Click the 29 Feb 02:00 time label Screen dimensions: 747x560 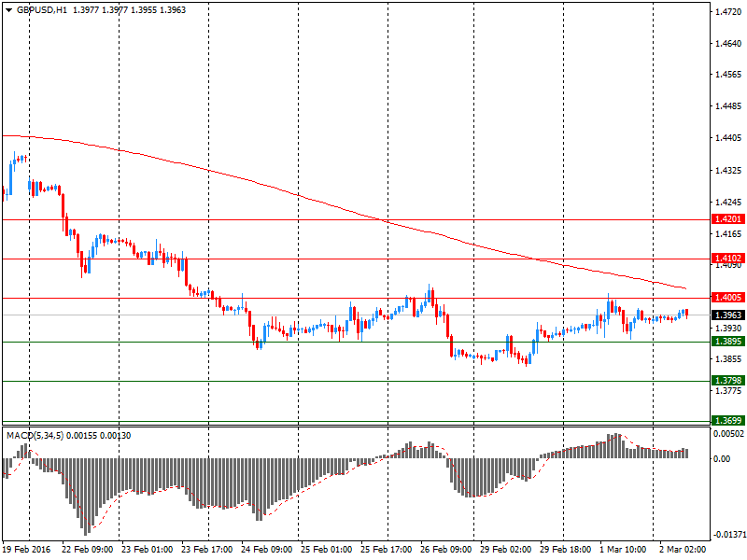click(506, 549)
